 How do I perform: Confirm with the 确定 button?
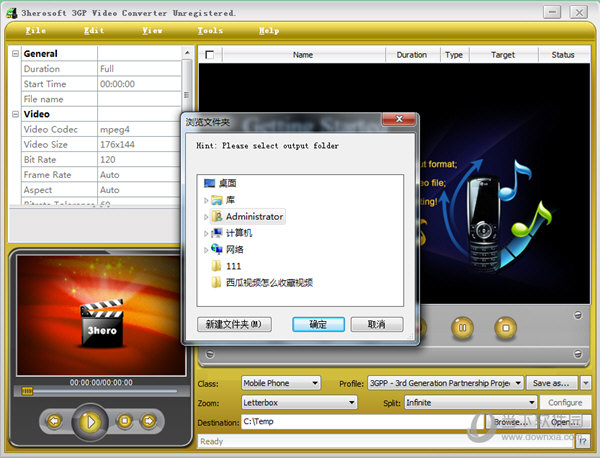click(318, 324)
